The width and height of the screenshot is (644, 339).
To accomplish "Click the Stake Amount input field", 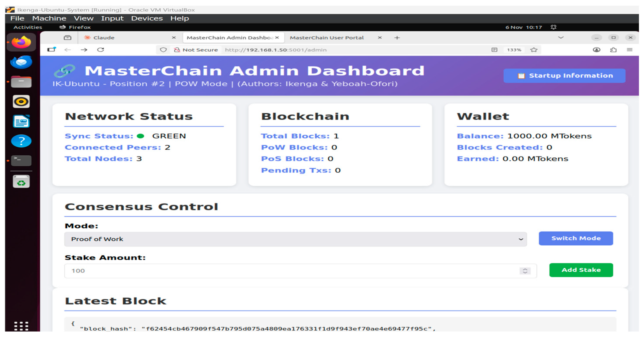I will pyautogui.click(x=300, y=271).
